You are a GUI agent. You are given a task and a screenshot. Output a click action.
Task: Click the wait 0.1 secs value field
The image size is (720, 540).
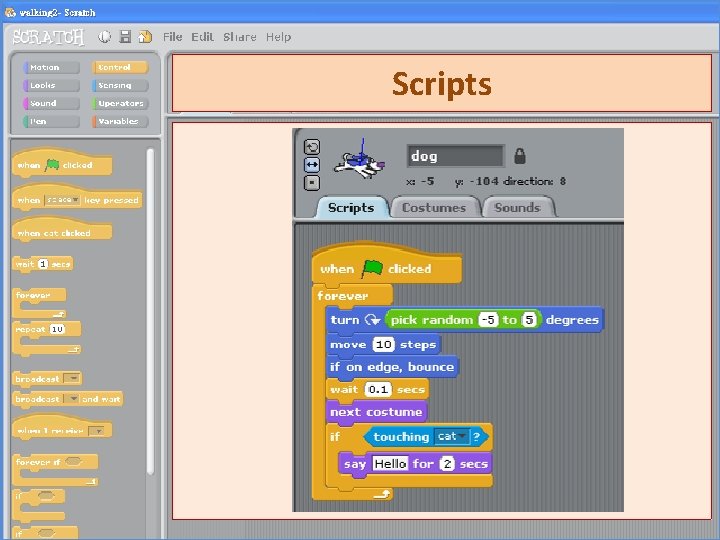[x=378, y=389]
